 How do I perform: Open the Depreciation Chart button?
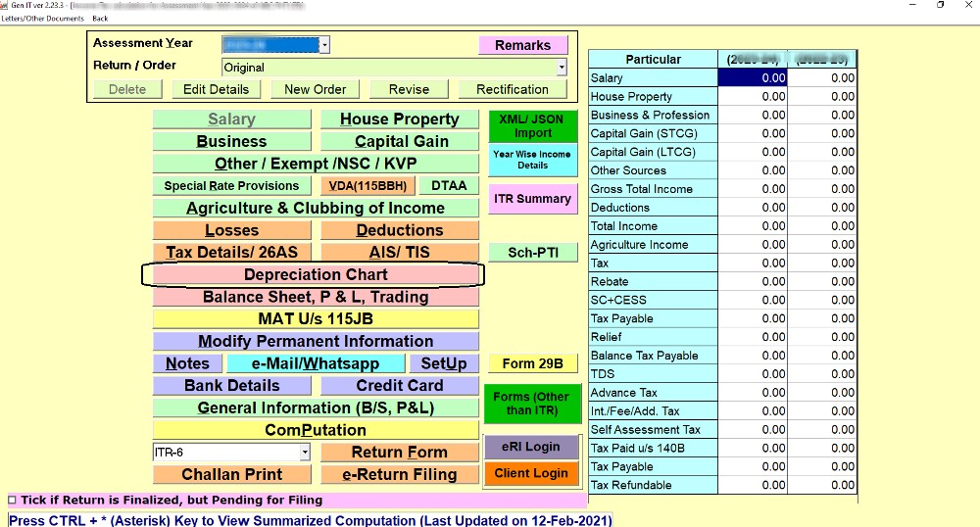pyautogui.click(x=315, y=275)
